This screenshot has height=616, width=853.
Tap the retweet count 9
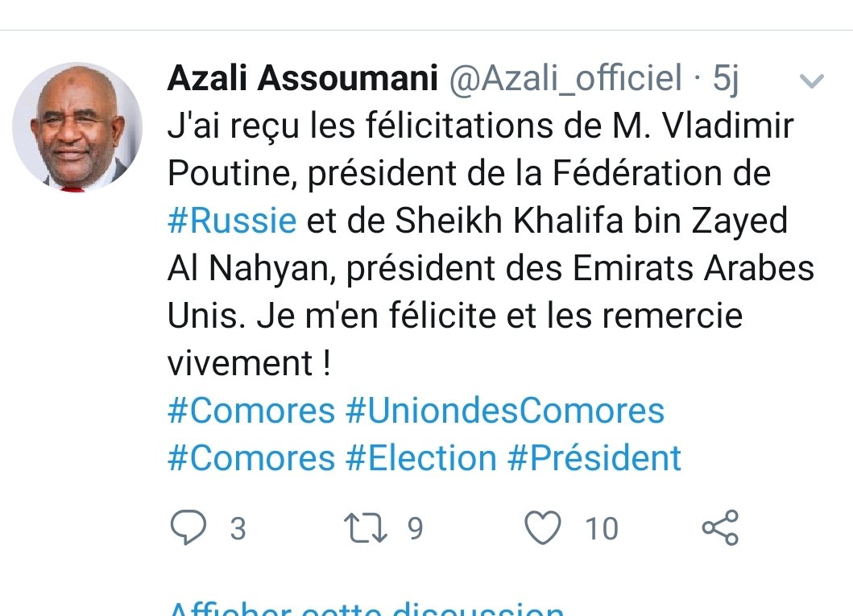(415, 528)
